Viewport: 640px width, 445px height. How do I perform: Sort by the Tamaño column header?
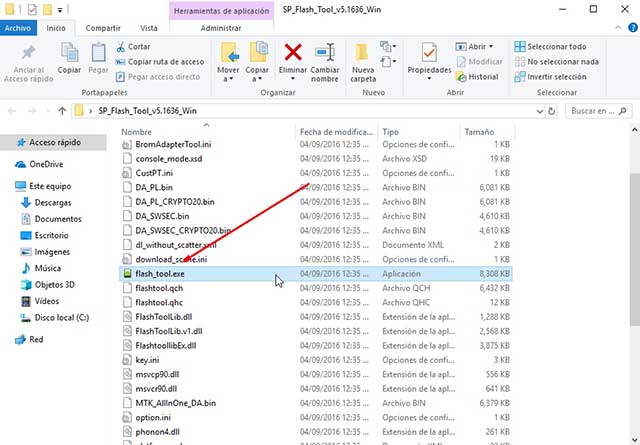(487, 132)
